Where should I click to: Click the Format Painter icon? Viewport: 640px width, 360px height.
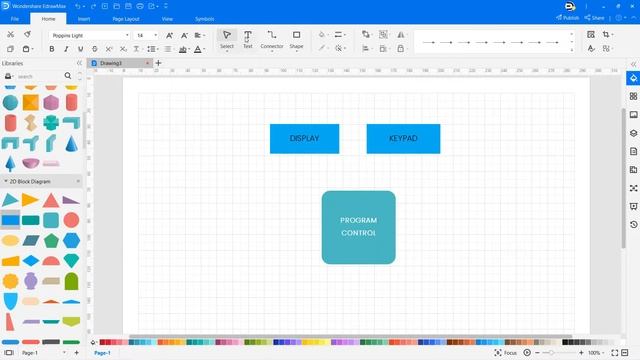[27, 34]
